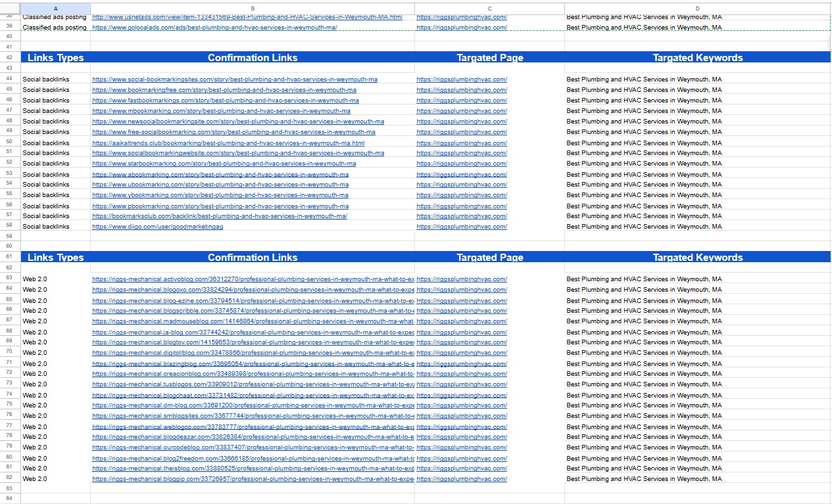The image size is (832, 504).
Task: Select the "Targated Page" header in row 42
Action: click(490, 58)
